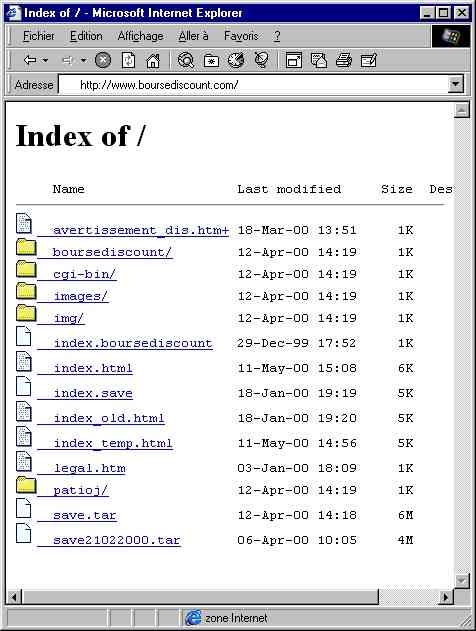The image size is (476, 631).
Task: Open the index_old.html link
Action: click(x=109, y=418)
